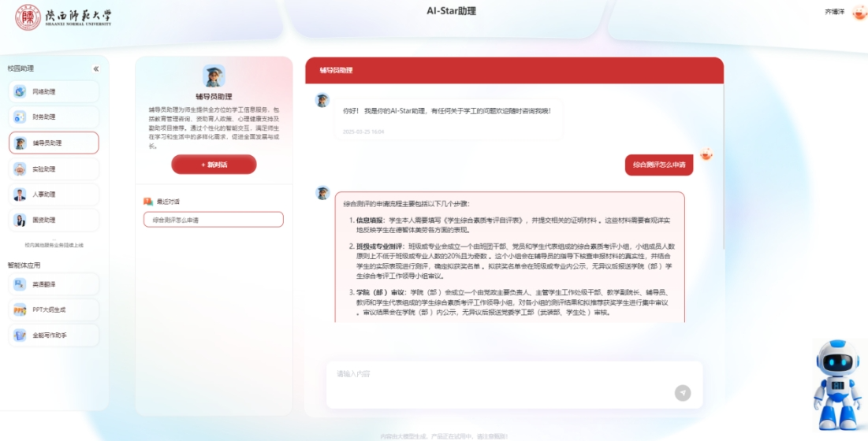Open the 网络助理 assistant icon
This screenshot has width=868, height=441.
(20, 92)
